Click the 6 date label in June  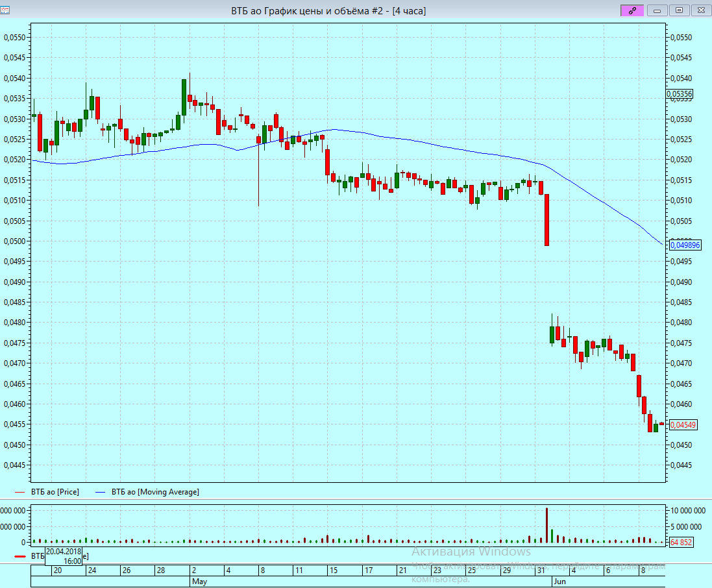[608, 570]
